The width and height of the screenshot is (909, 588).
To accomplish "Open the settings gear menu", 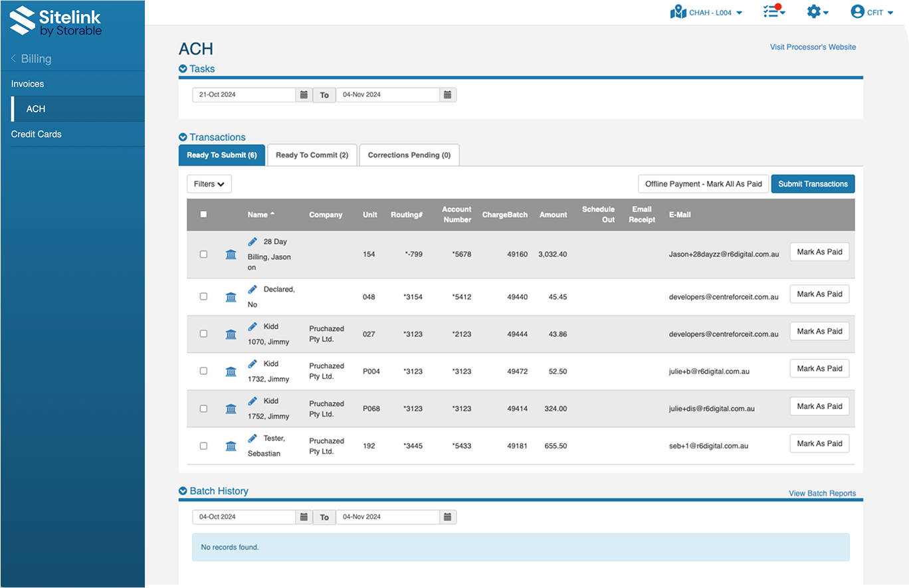I will point(817,12).
